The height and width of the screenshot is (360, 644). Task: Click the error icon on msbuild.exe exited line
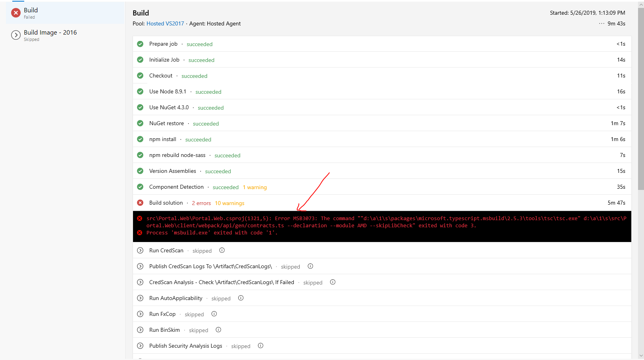pos(140,233)
